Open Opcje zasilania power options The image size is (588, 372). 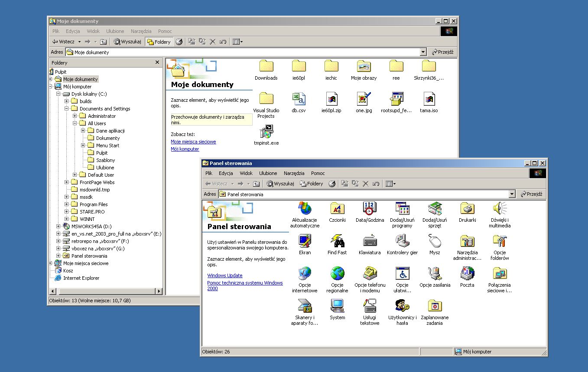click(x=435, y=274)
